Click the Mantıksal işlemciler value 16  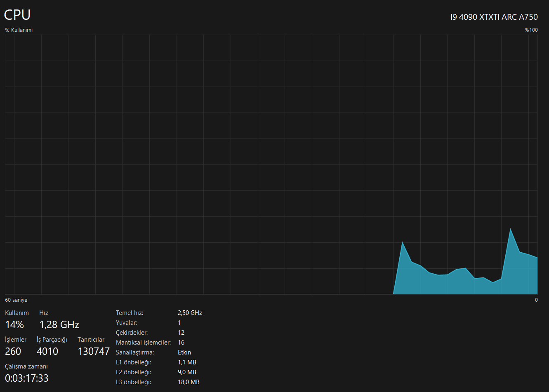(181, 343)
